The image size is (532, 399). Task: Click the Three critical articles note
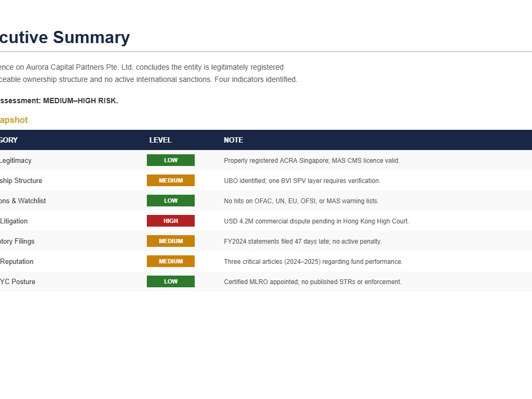tap(313, 262)
